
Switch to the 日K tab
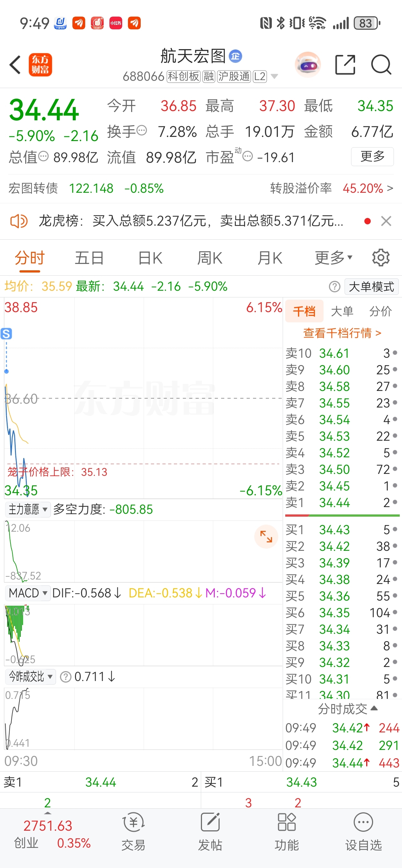point(150,258)
